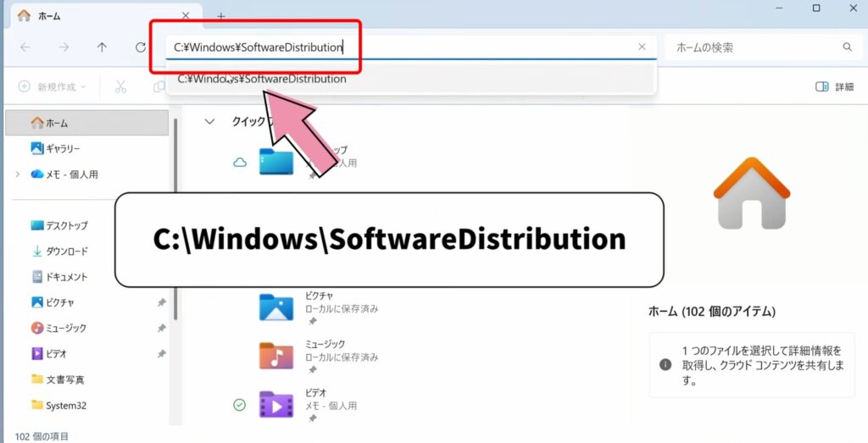This screenshot has width=868, height=443.
Task: Select the address bar autocomplete suggestion
Action: [x=262, y=79]
